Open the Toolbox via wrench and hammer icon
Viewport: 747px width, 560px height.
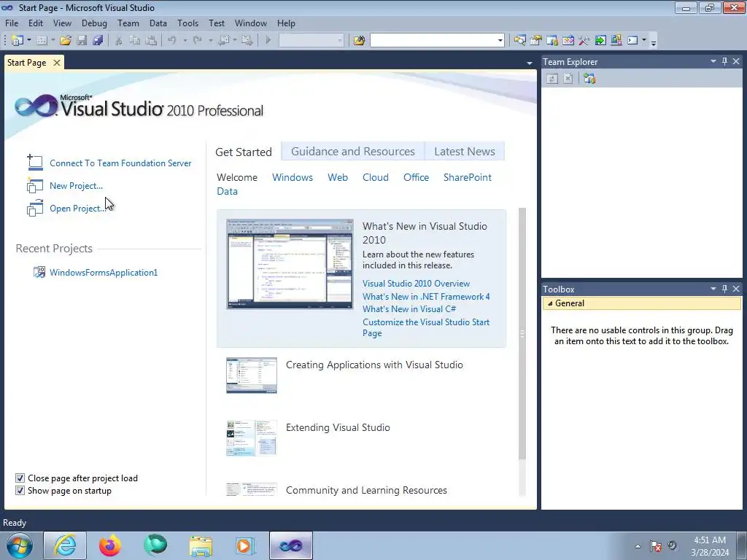coord(584,41)
